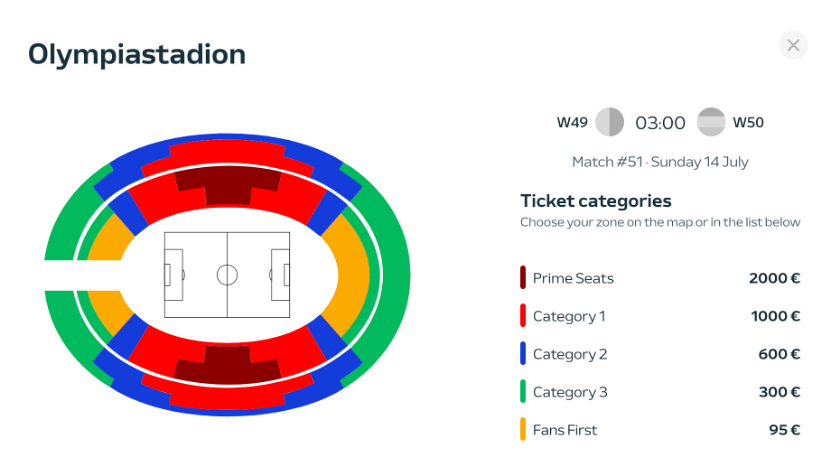Select the right green Category 3 outer zone
Image resolution: width=832 pixels, height=476 pixels.
390,272
